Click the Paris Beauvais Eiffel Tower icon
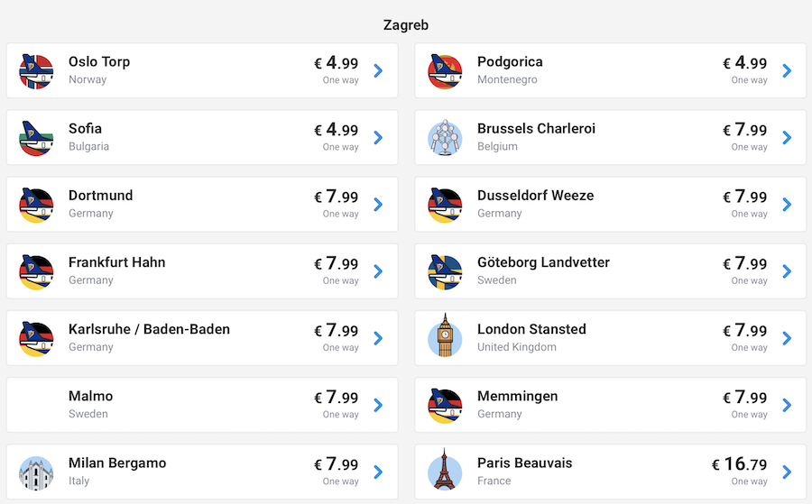Image resolution: width=812 pixels, height=504 pixels. (x=445, y=472)
